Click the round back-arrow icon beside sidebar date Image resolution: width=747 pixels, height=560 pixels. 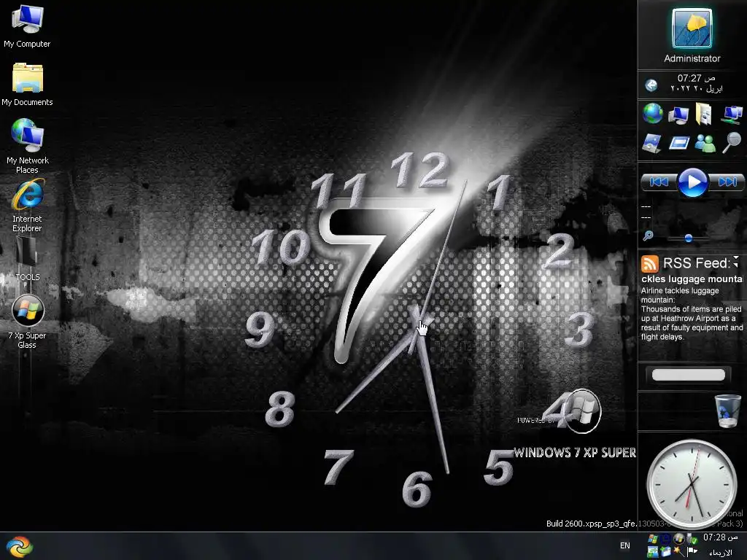pyautogui.click(x=651, y=85)
